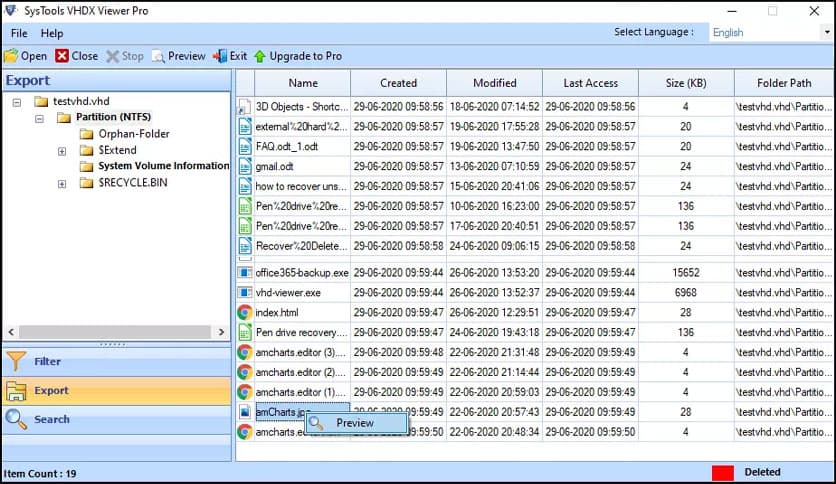Click the document icon of gmail.odt
This screenshot has height=484, width=836.
pos(245,166)
